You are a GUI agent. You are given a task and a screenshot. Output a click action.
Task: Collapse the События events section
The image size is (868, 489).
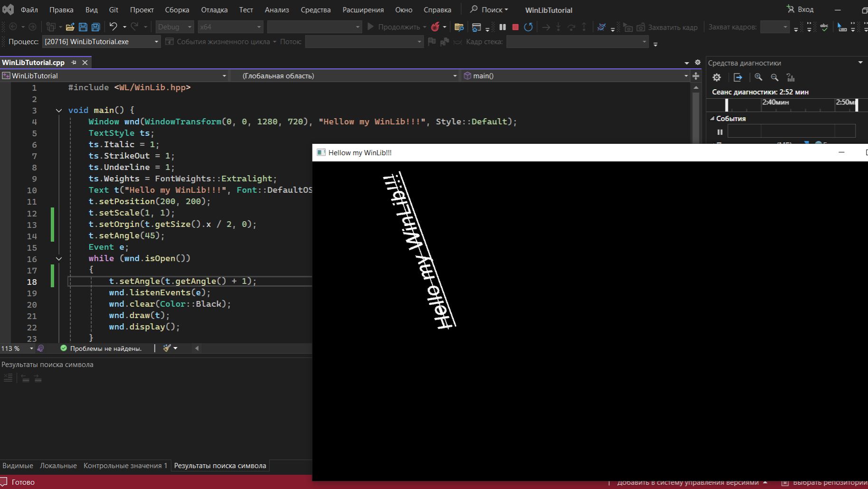[x=712, y=119]
